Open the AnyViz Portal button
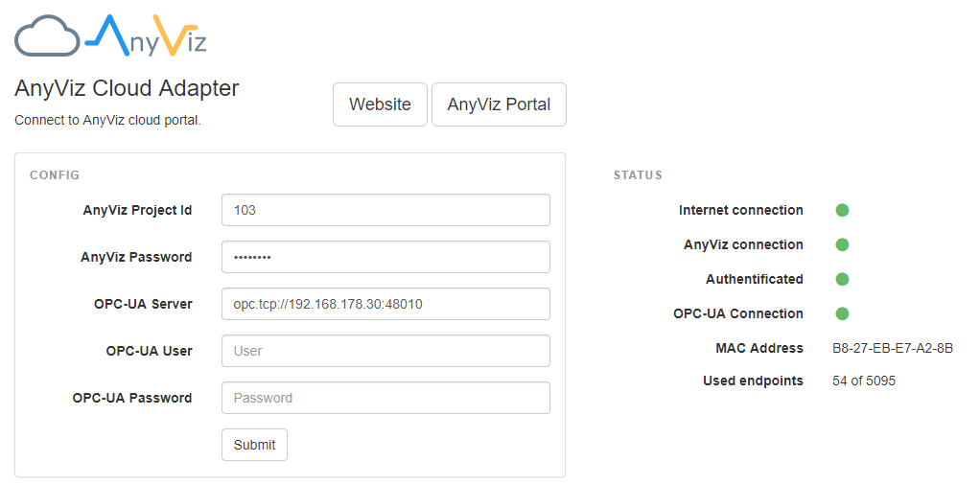 point(499,104)
